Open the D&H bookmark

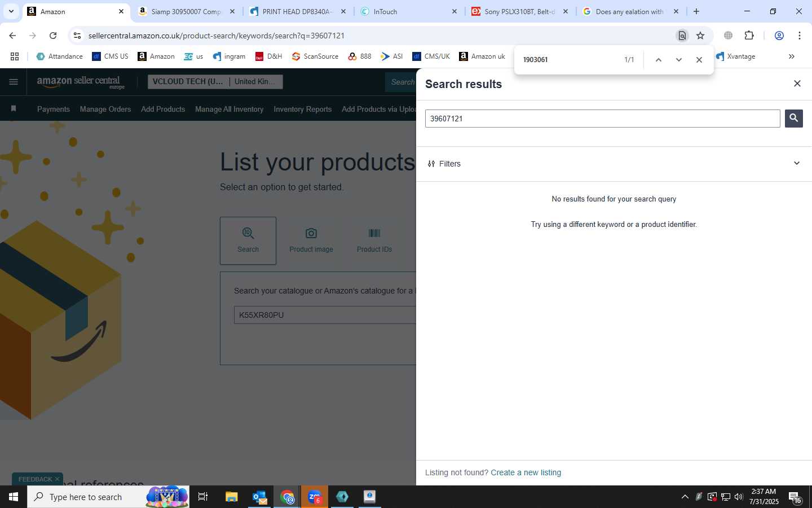[x=268, y=56]
